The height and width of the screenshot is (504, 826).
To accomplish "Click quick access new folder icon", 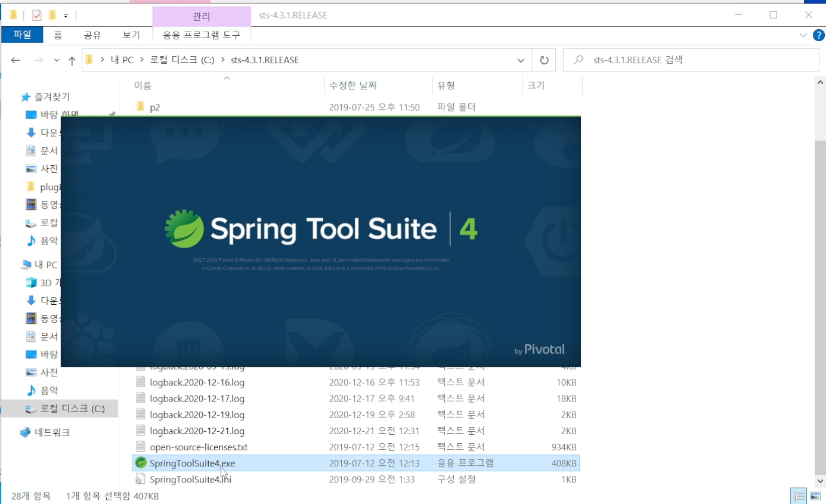I will pos(52,15).
